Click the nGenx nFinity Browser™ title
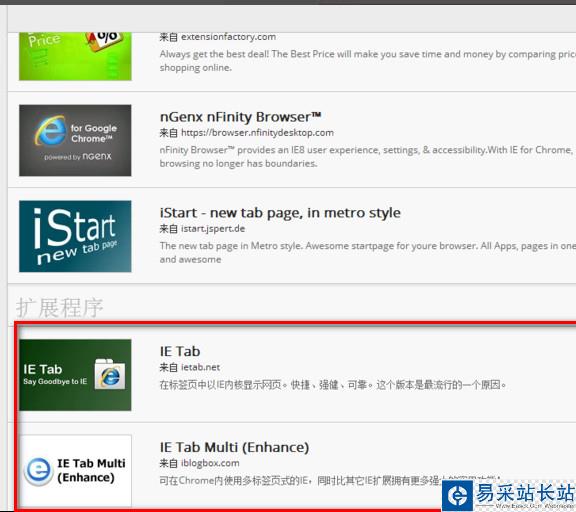This screenshot has height=512, width=576. click(x=241, y=117)
